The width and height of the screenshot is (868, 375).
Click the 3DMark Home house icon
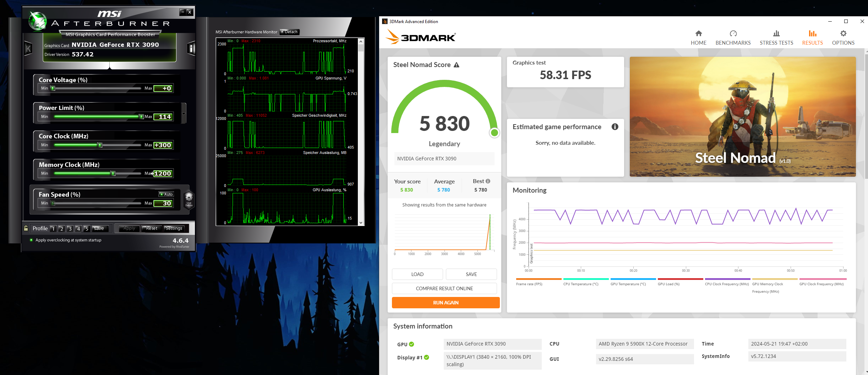[698, 33]
